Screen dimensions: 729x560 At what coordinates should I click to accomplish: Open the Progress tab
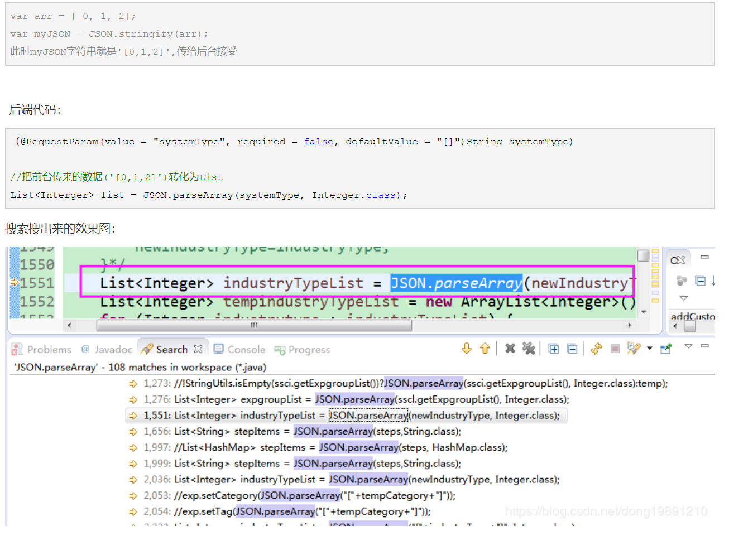click(x=302, y=350)
